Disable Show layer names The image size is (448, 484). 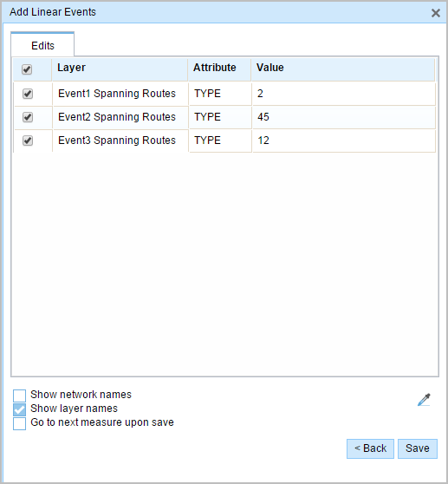19,409
